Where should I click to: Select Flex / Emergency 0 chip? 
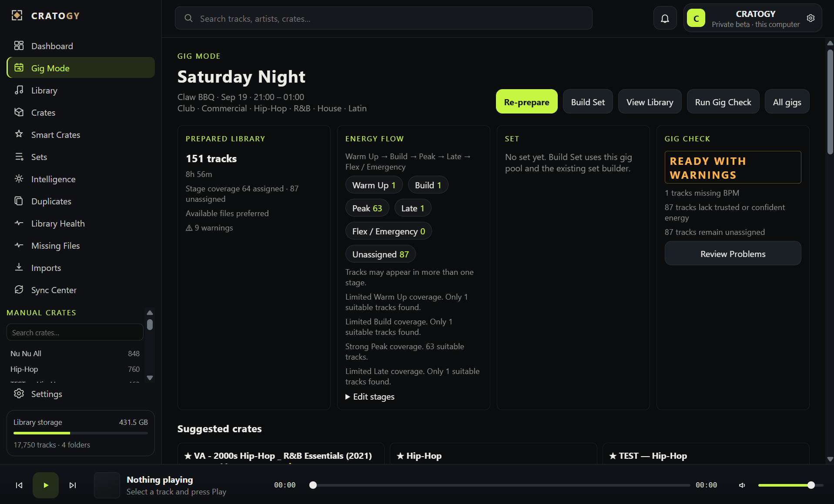tap(389, 231)
